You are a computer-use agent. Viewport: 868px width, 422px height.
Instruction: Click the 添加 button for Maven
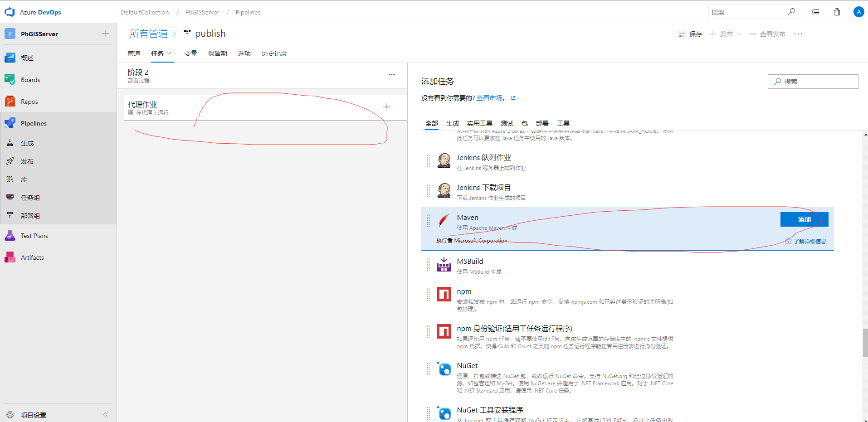point(804,219)
